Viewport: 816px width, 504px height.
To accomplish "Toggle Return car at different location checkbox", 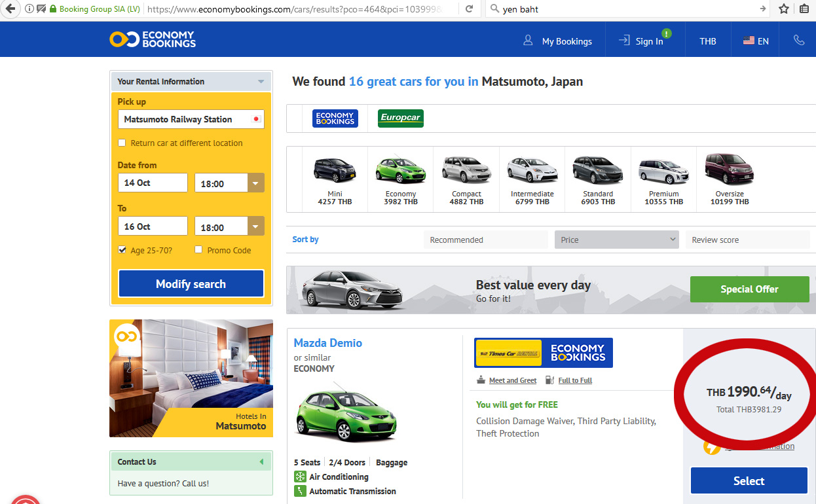I will (122, 143).
